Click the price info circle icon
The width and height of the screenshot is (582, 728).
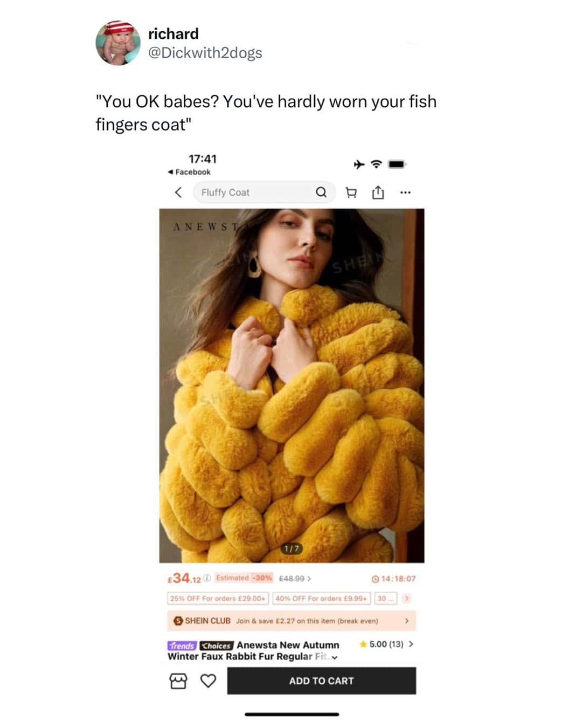pos(207,579)
